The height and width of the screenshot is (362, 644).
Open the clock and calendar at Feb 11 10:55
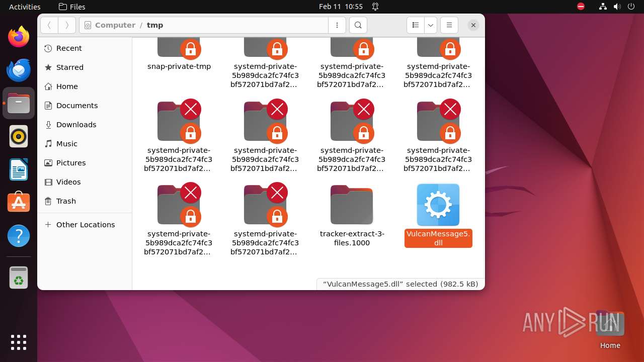tap(341, 7)
